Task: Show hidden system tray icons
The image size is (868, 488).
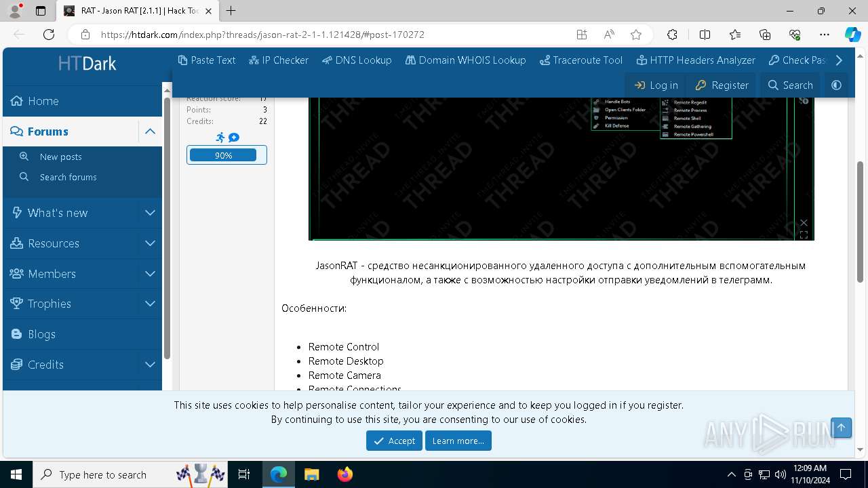Action: 731,474
